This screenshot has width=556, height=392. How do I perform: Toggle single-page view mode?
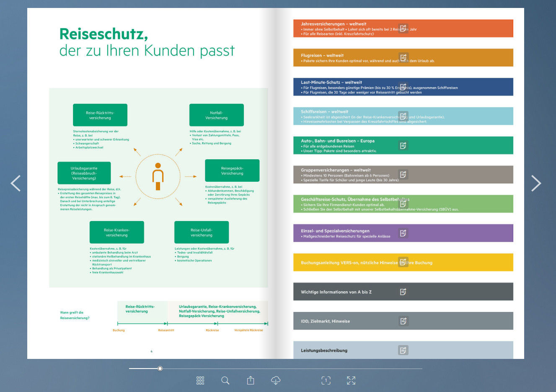point(326,380)
